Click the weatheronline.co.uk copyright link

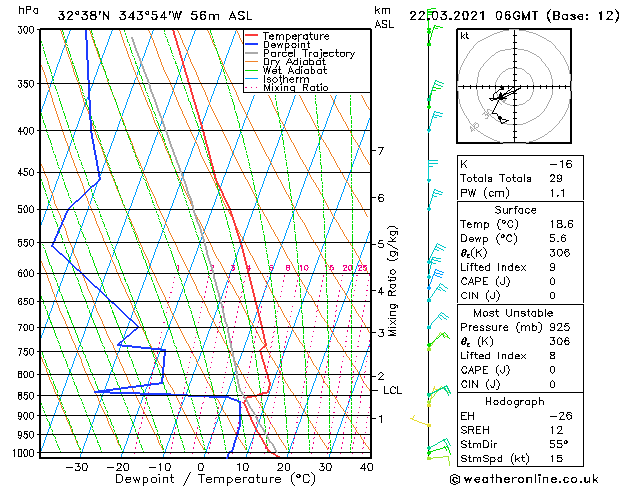[524, 479]
